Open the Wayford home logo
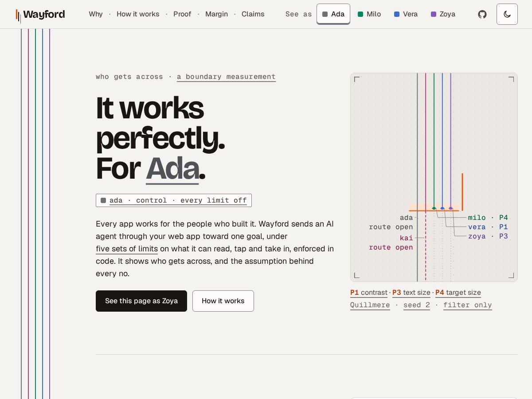 (x=40, y=15)
